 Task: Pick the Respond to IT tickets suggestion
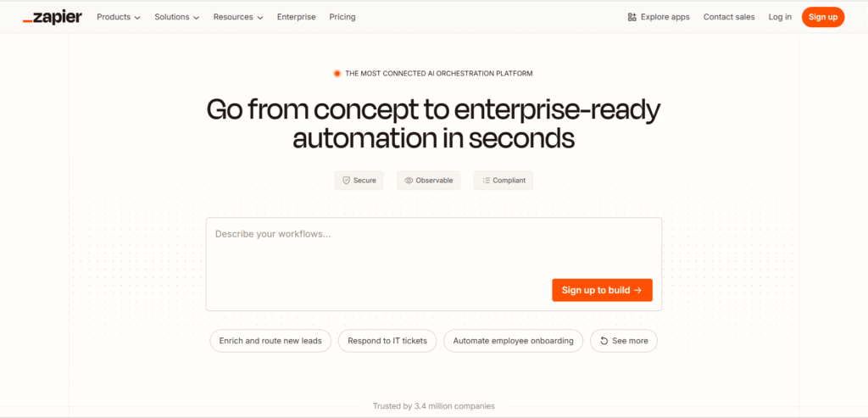pos(387,341)
